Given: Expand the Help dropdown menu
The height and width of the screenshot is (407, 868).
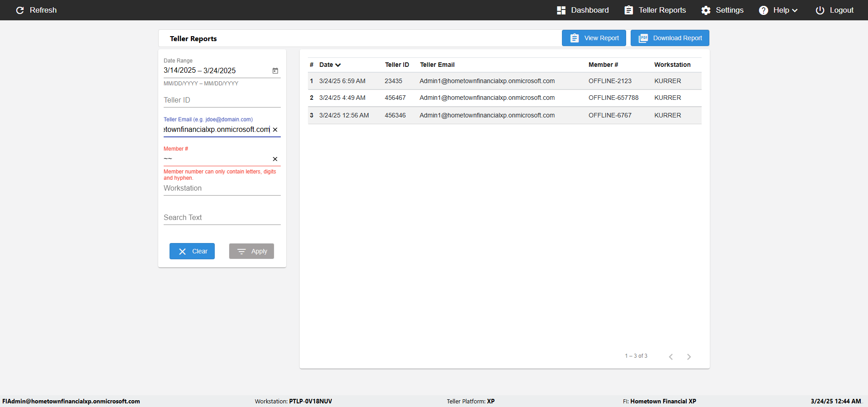Looking at the screenshot, I should tap(778, 10).
